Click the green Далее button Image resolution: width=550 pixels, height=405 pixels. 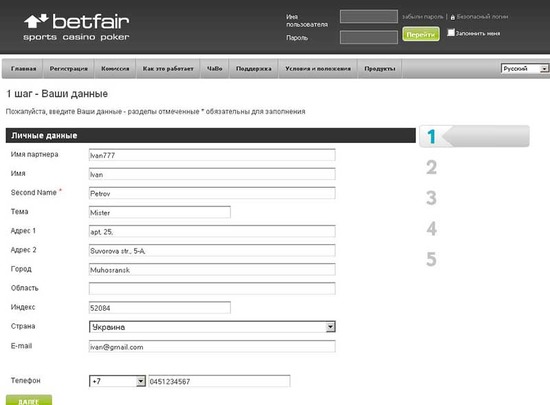point(29,400)
